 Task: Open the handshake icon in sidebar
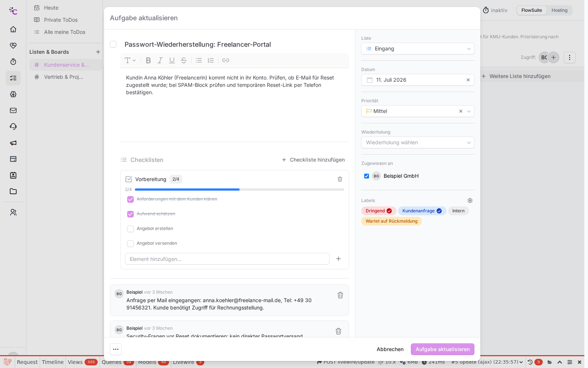pyautogui.click(x=13, y=45)
